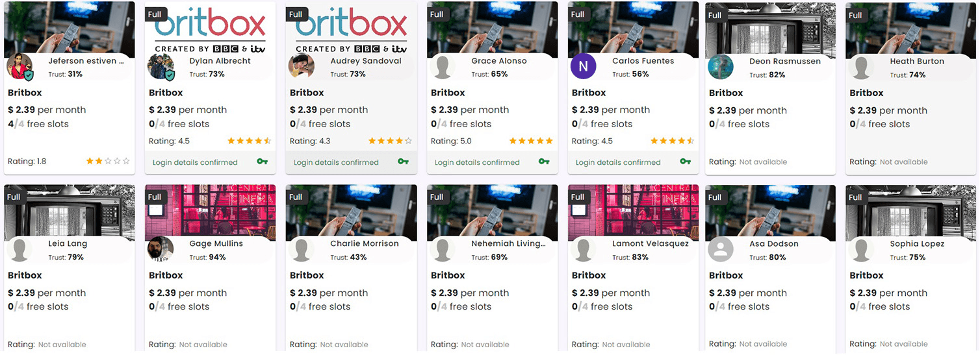Viewport: 980px width, 355px height.
Task: Open Grace Alonso's profile name
Action: pyautogui.click(x=499, y=61)
